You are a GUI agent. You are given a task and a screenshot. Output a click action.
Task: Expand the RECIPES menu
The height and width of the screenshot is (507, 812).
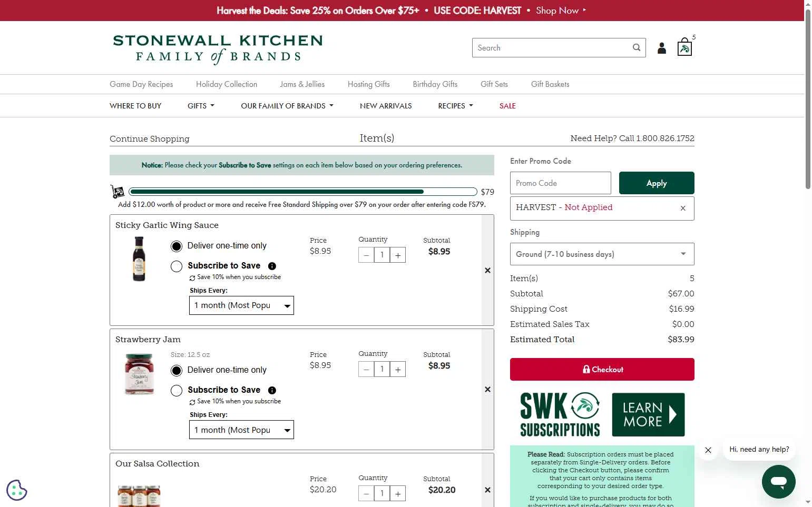tap(455, 106)
